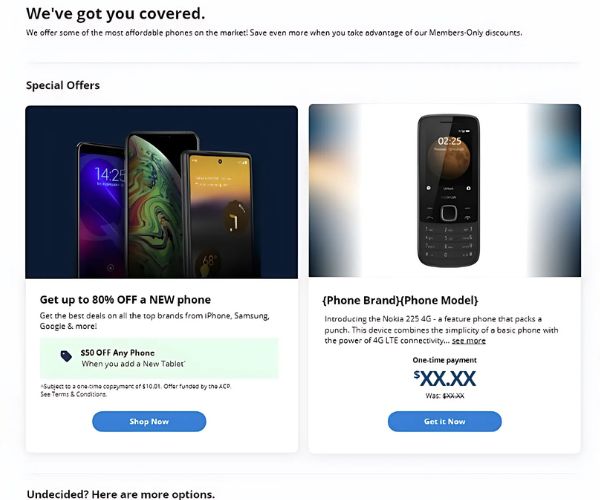600x500 pixels.
Task: Click the 'When you add a New Tablet' subtext
Action: point(133,364)
